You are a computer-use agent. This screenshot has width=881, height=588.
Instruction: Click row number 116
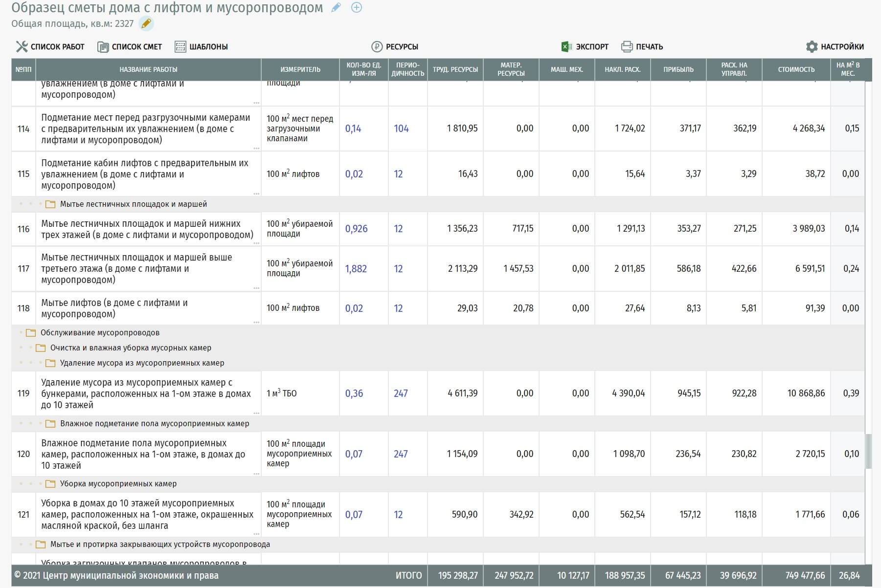coord(23,229)
